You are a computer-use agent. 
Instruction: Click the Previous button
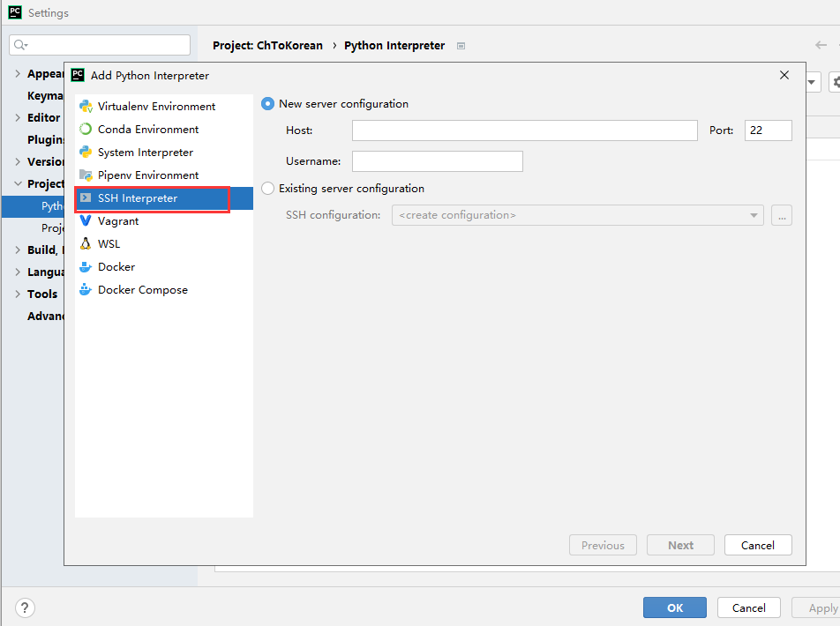click(x=603, y=545)
